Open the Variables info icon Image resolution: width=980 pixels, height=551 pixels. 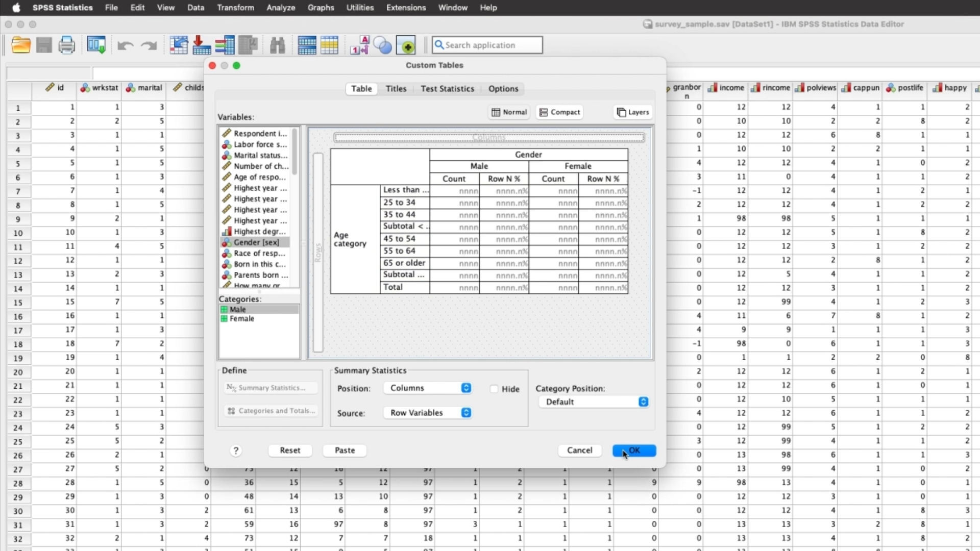(225, 45)
